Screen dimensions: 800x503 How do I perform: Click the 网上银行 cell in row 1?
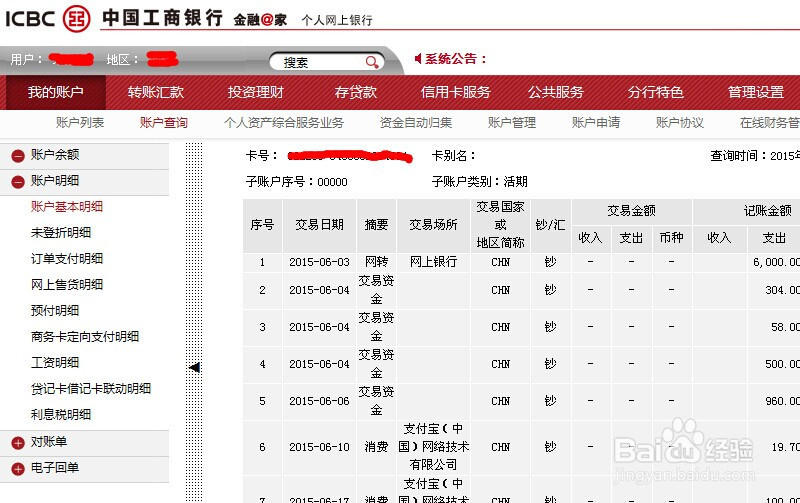(x=433, y=262)
